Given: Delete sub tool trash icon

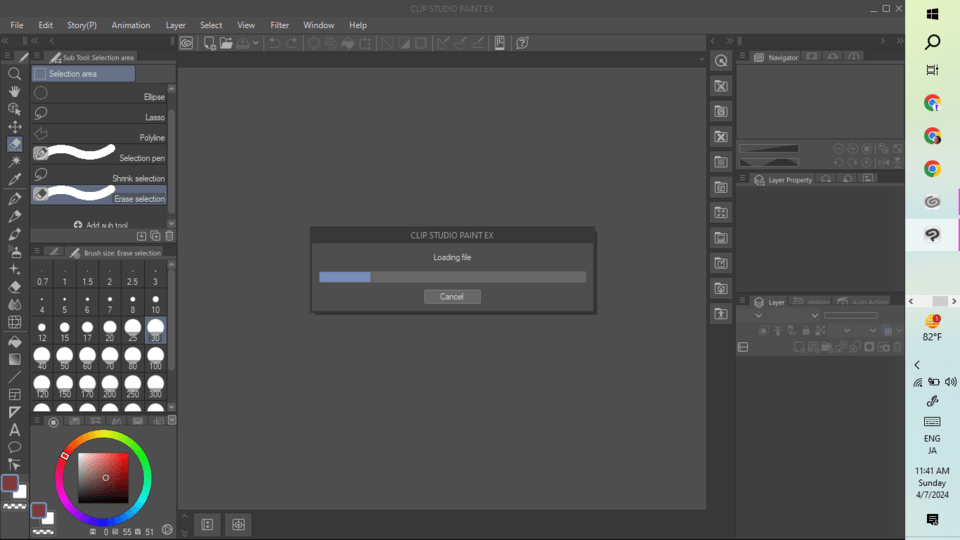Looking at the screenshot, I should [x=170, y=236].
